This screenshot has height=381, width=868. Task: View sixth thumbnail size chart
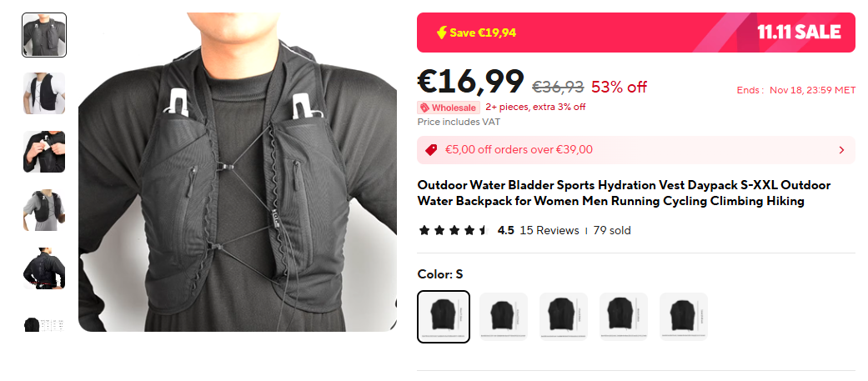coord(44,324)
